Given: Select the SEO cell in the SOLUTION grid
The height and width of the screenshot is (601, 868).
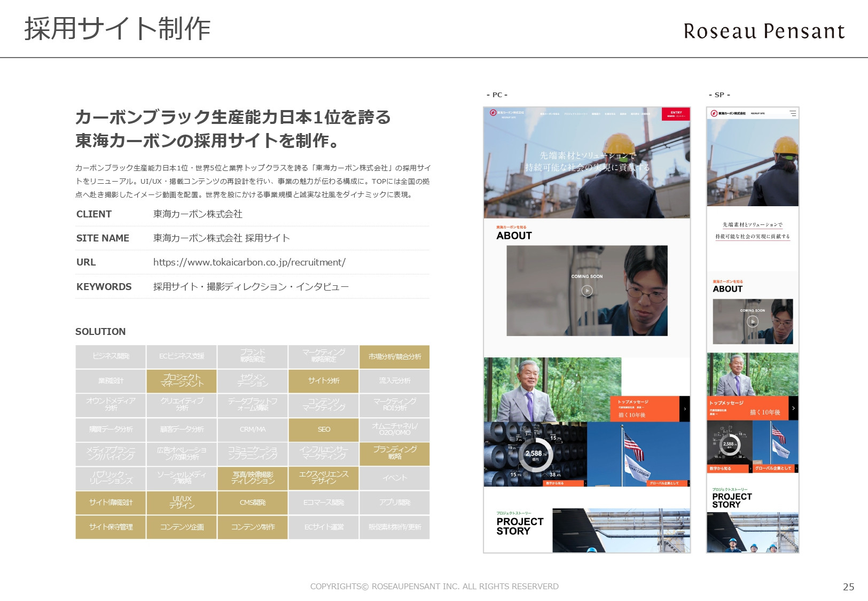Looking at the screenshot, I should [x=323, y=430].
